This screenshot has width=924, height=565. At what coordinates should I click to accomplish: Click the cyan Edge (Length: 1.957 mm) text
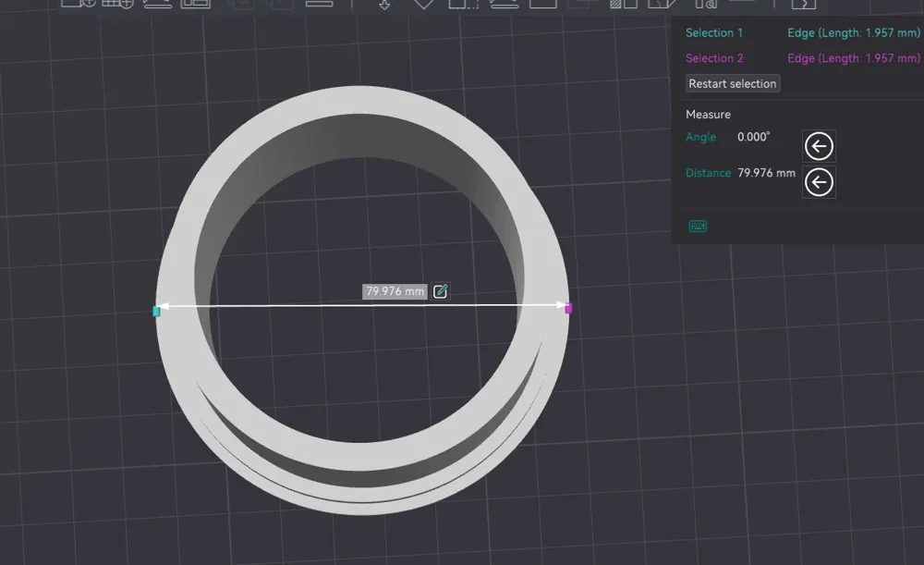[x=853, y=33]
